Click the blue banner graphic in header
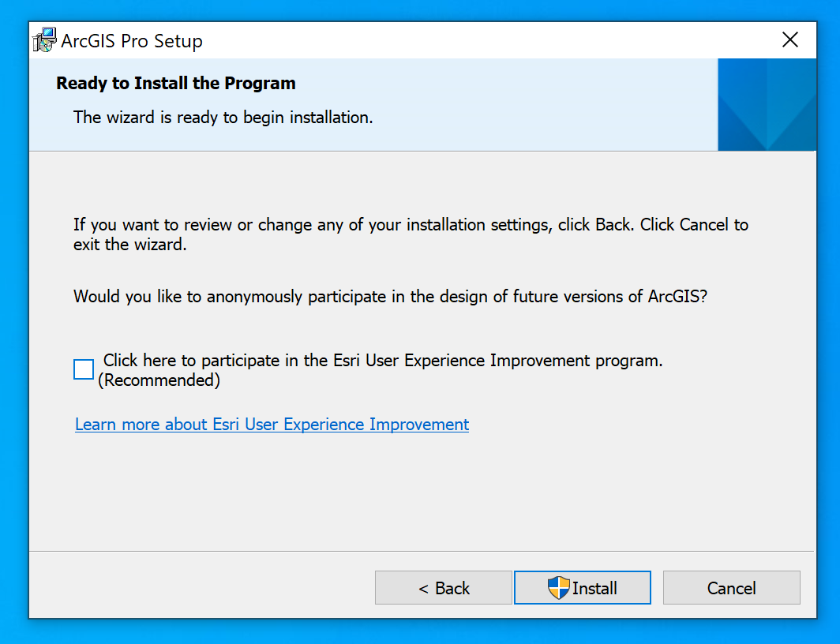 pyautogui.click(x=766, y=105)
